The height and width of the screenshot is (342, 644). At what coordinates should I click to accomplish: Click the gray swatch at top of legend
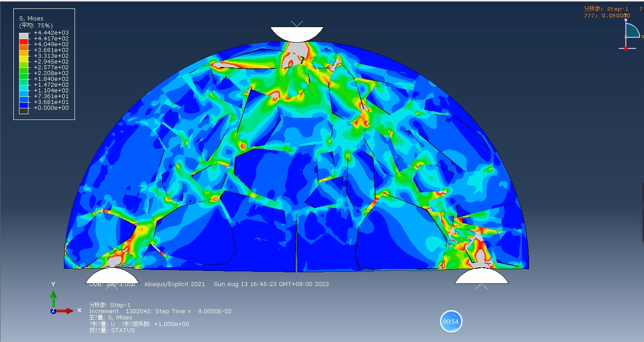click(x=24, y=36)
